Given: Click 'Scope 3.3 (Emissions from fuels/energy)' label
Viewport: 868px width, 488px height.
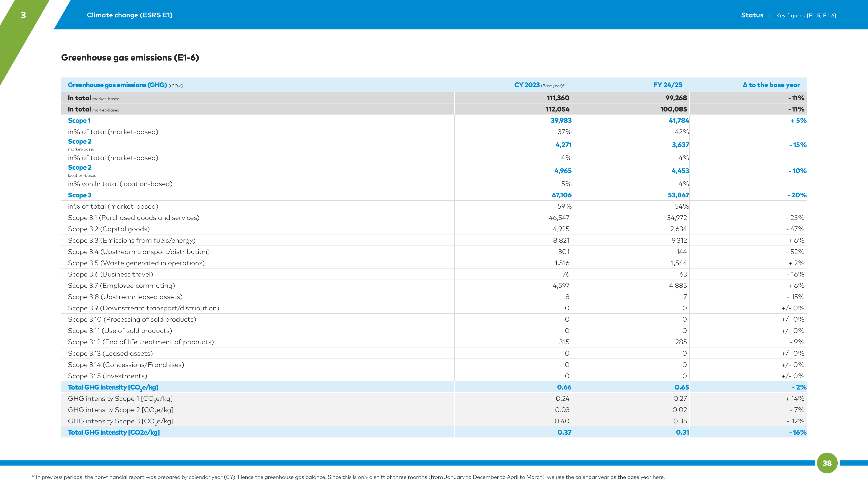Looking at the screenshot, I should [132, 241].
